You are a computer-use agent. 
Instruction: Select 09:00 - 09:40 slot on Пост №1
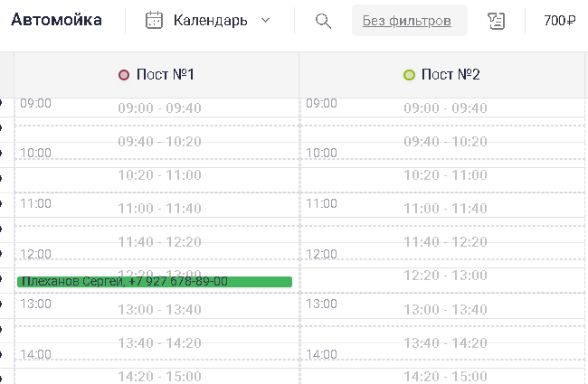(159, 108)
